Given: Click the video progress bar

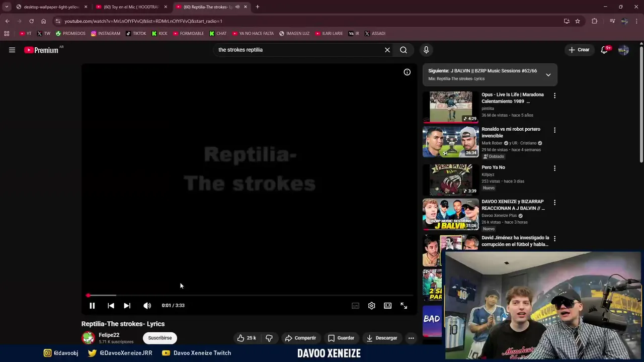Looking at the screenshot, I should 250,295.
